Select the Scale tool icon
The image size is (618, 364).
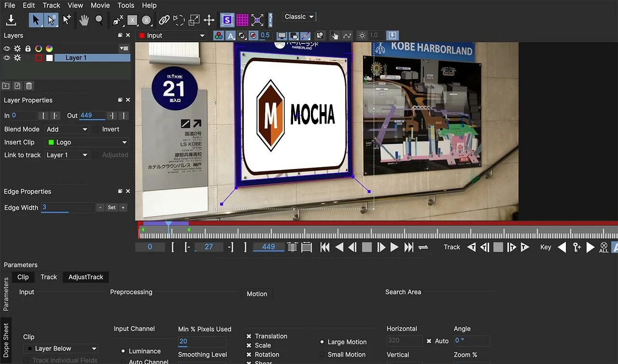pyautogui.click(x=194, y=20)
